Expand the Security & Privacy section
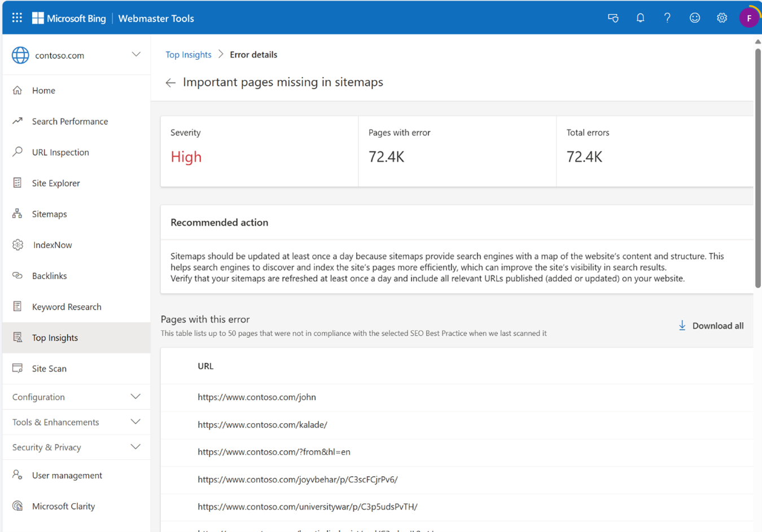Viewport: 762px width, 532px height. (135, 447)
